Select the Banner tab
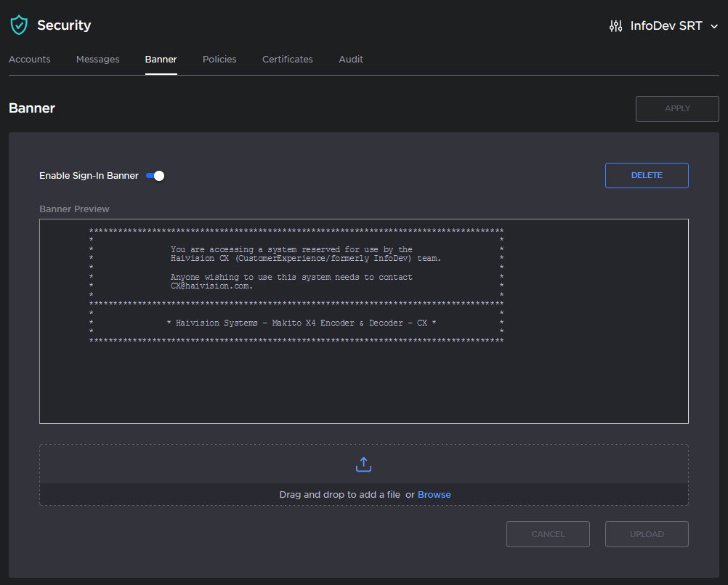Screen dimensions: 728x585 point(161,60)
